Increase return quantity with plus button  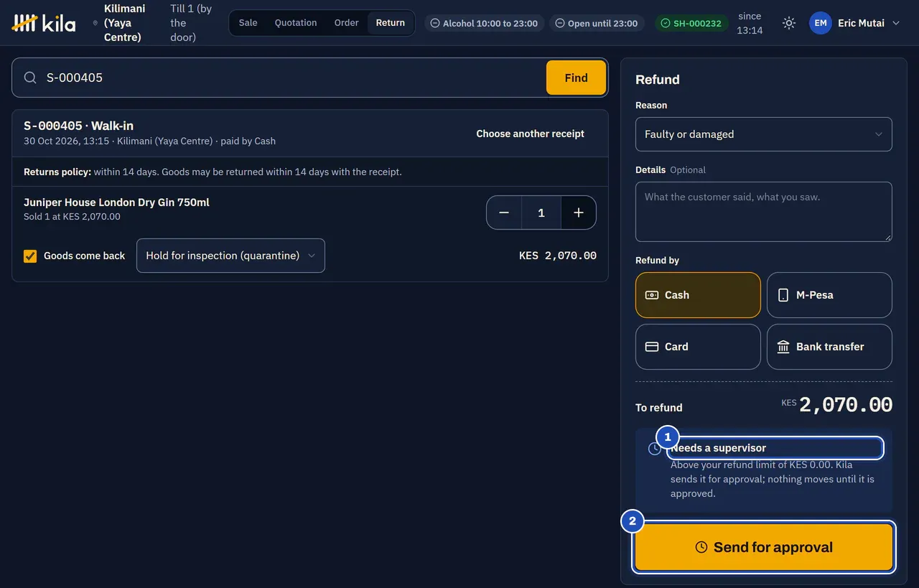pos(579,213)
